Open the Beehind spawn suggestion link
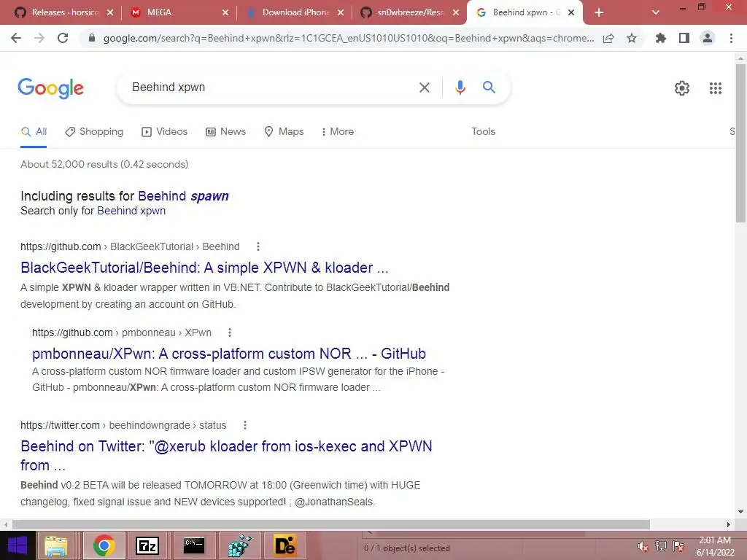 pos(183,196)
